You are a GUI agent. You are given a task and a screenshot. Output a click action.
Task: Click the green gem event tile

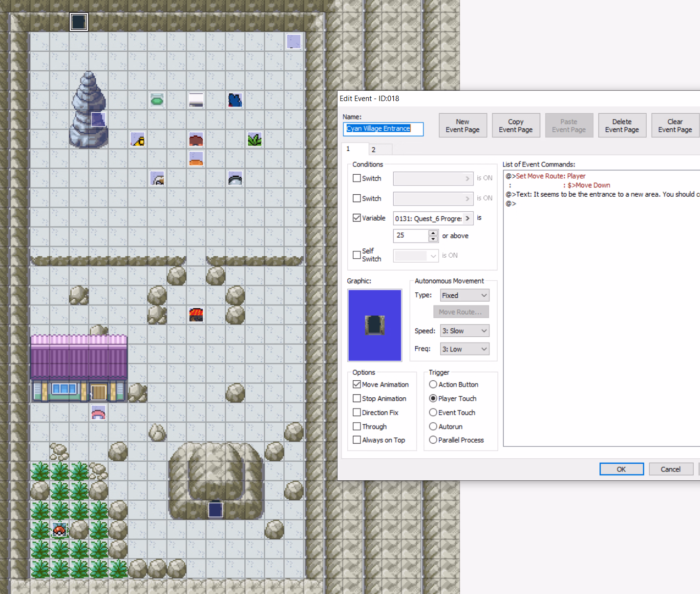click(157, 100)
